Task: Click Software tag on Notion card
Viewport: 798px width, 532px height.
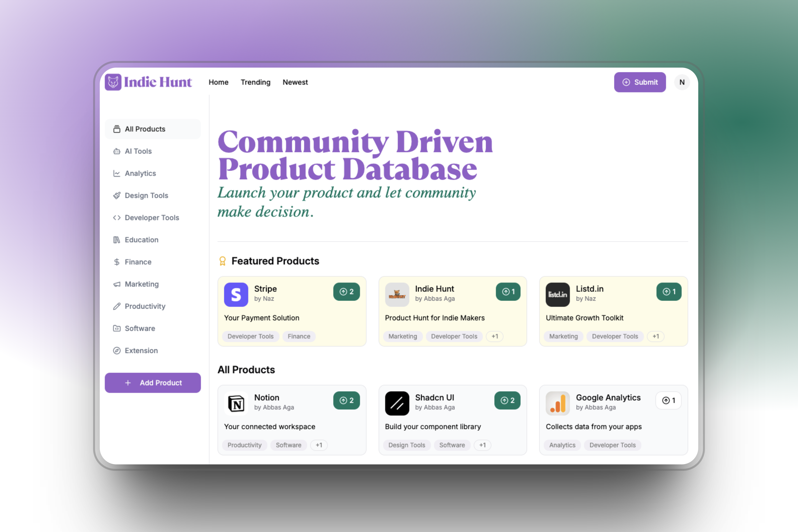Action: (288, 445)
